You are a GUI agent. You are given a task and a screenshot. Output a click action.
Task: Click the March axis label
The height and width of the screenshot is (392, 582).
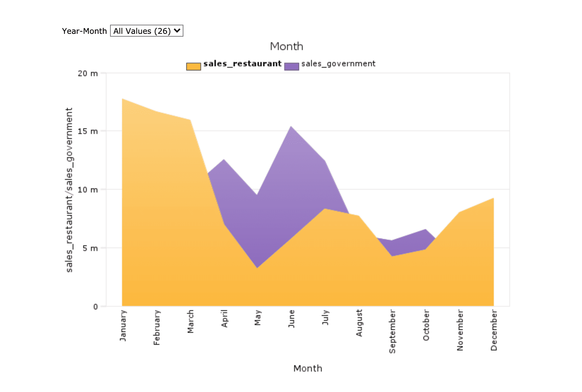tap(190, 321)
